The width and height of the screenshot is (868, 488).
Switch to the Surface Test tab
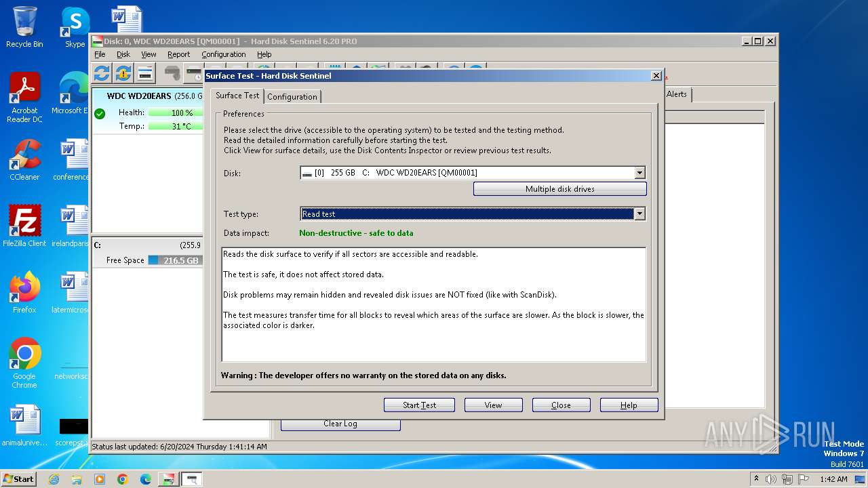237,96
